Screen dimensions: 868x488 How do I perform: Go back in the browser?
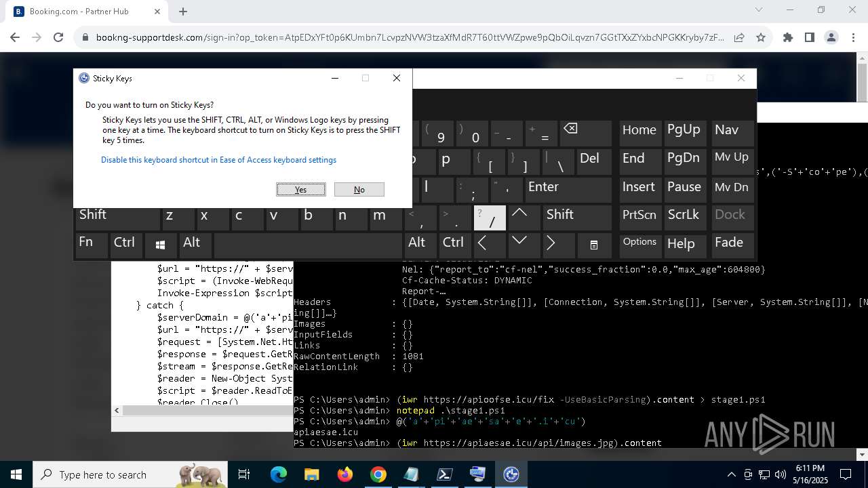pos(15,38)
